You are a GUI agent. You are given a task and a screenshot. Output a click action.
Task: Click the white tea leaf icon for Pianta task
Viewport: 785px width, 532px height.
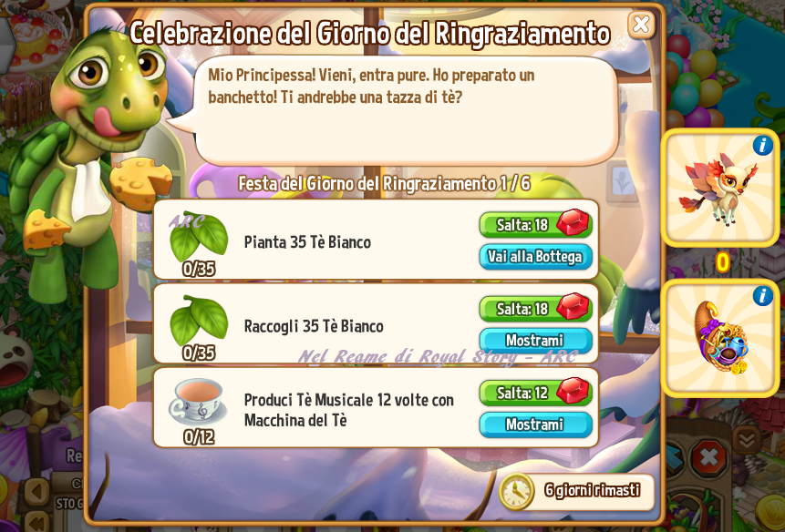[199, 237]
